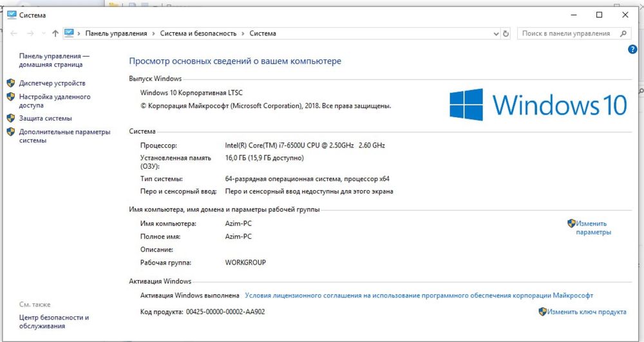644x342 pixels.
Task: Open 'Система и безопасность' breadcrumb
Action: (x=198, y=33)
